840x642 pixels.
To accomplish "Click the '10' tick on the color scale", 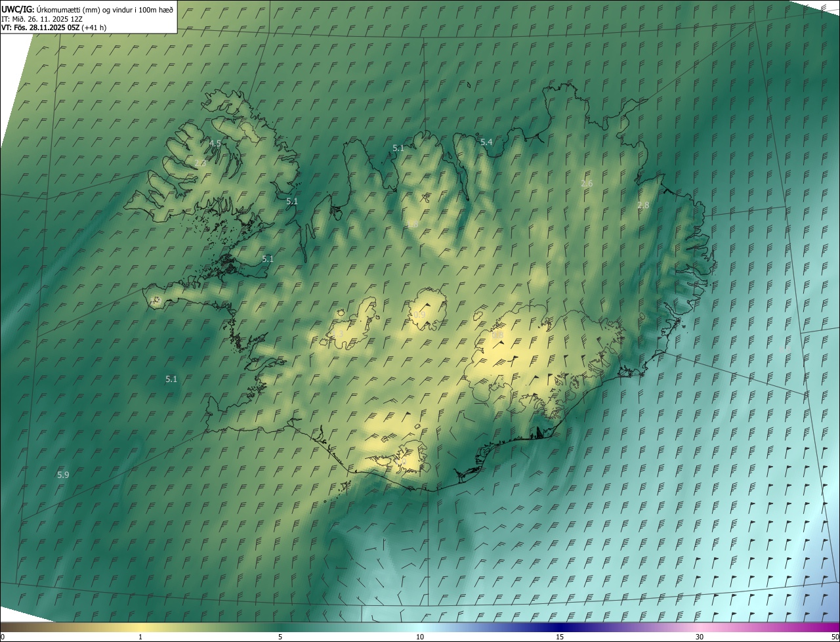I will tap(420, 637).
